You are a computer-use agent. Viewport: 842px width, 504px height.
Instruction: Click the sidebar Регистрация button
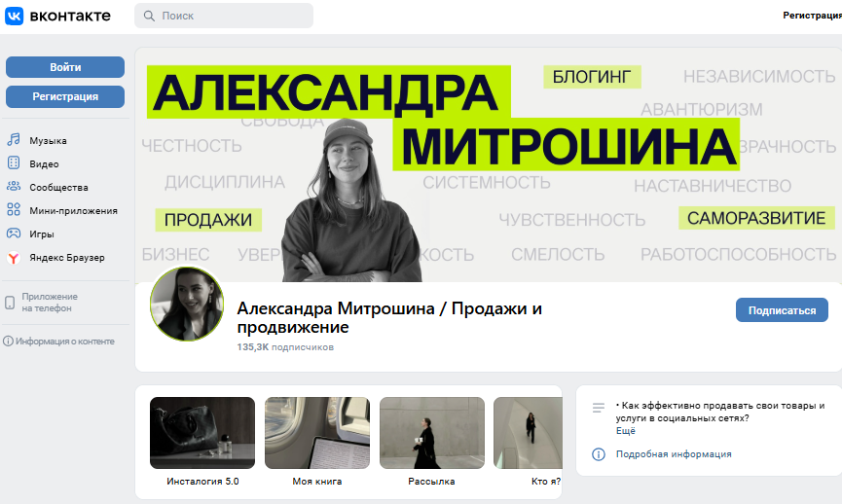65,96
